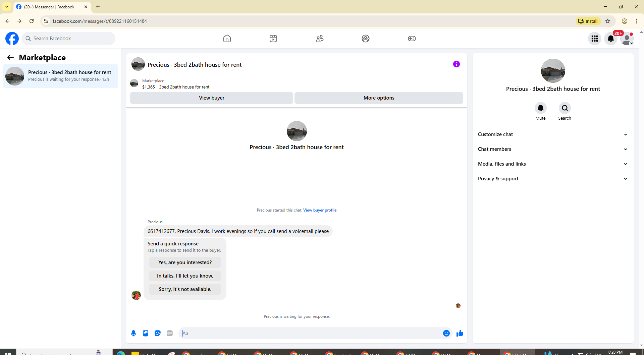Image resolution: width=644 pixels, height=355 pixels.
Task: Focus the Aa message input field
Action: [x=310, y=333]
